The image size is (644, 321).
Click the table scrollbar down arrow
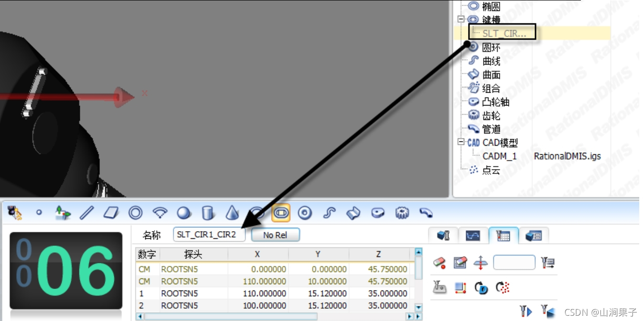coord(418,307)
